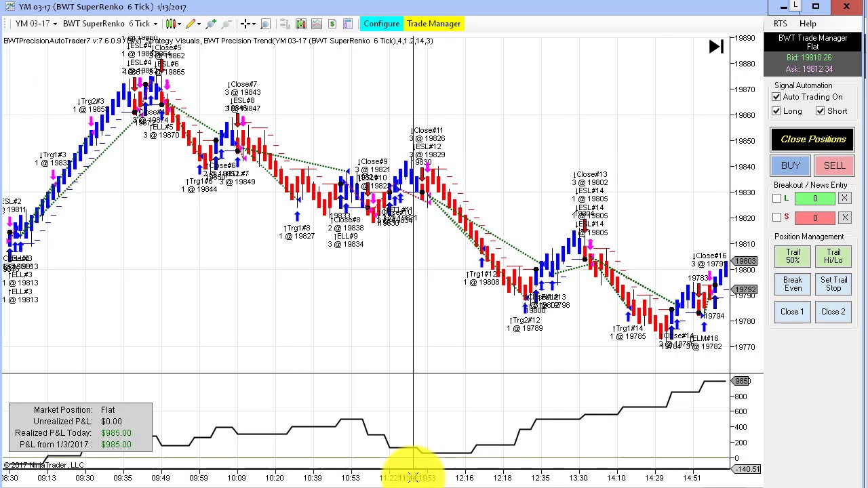Clear the S breakout entry with X
This screenshot has height=488, width=868.
tap(844, 218)
